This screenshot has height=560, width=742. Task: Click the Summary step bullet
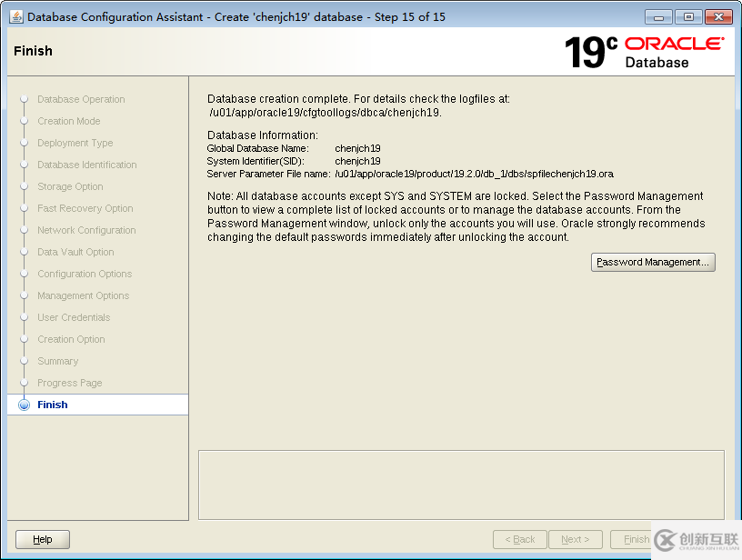pyautogui.click(x=25, y=361)
